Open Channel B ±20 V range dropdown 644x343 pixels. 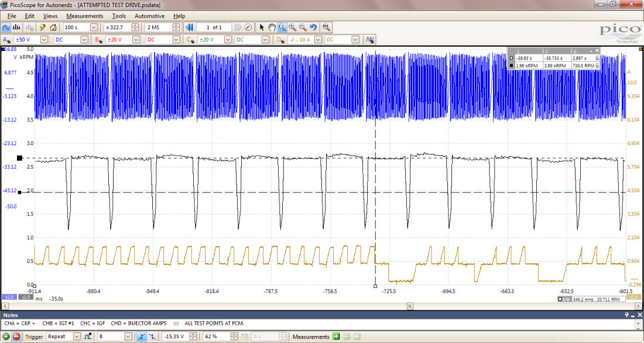[x=136, y=40]
